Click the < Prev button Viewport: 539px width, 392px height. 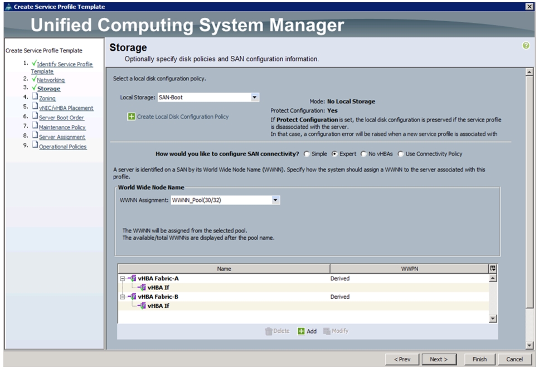pyautogui.click(x=402, y=359)
